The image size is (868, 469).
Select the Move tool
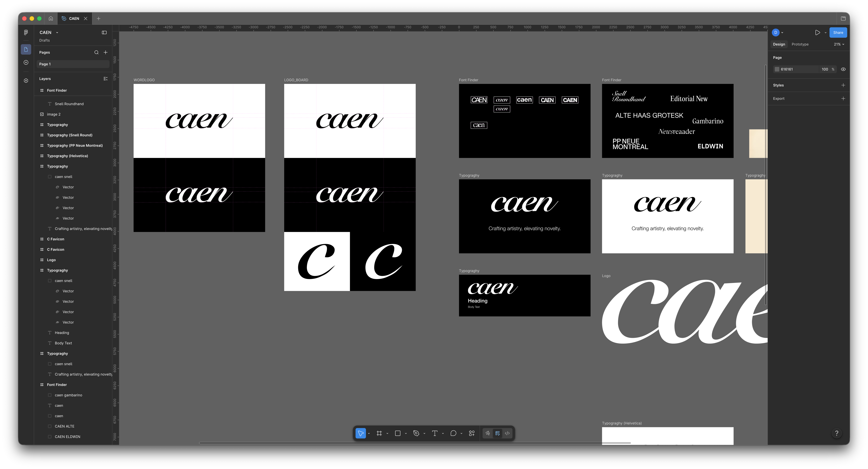coord(361,433)
